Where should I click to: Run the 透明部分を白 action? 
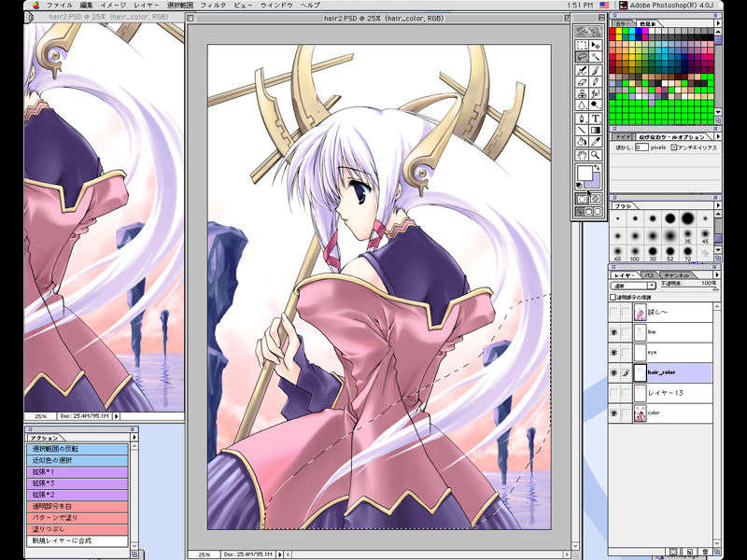click(78, 506)
